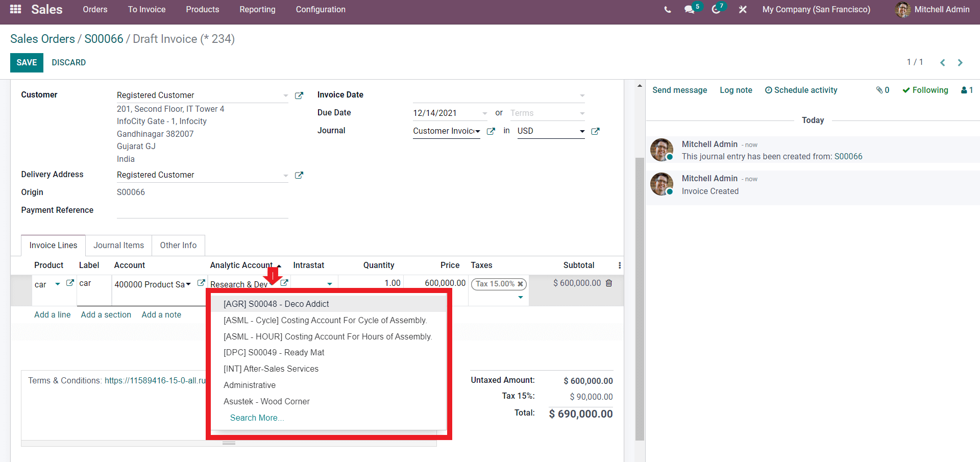Go to Sales Orders breadcrumb
The width and height of the screenshot is (980, 462).
pyautogui.click(x=42, y=39)
